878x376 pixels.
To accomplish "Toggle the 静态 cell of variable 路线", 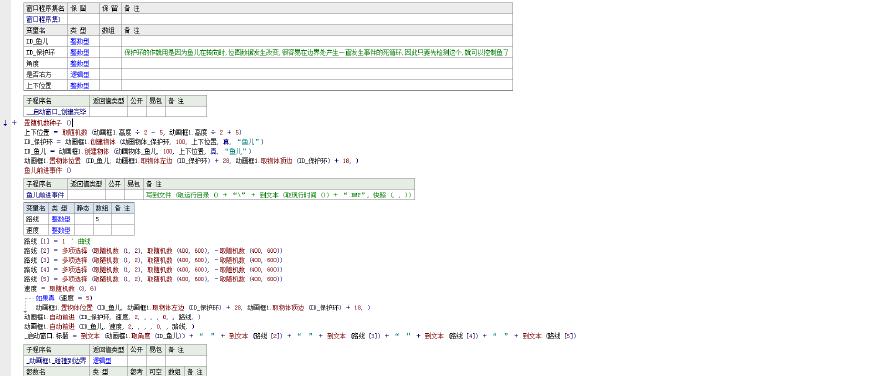I will point(83,219).
